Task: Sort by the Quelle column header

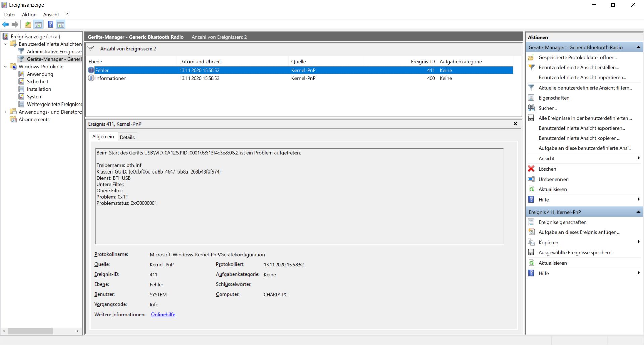Action: click(326, 62)
